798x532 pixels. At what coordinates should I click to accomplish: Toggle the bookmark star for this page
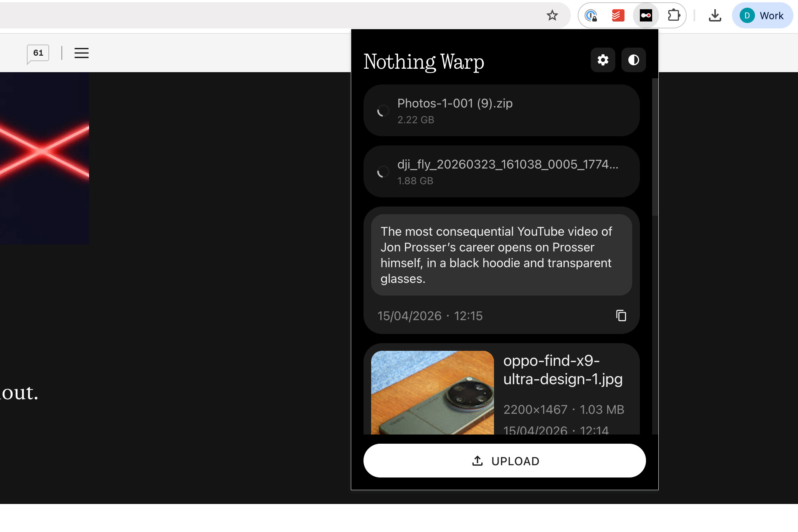[x=552, y=15]
